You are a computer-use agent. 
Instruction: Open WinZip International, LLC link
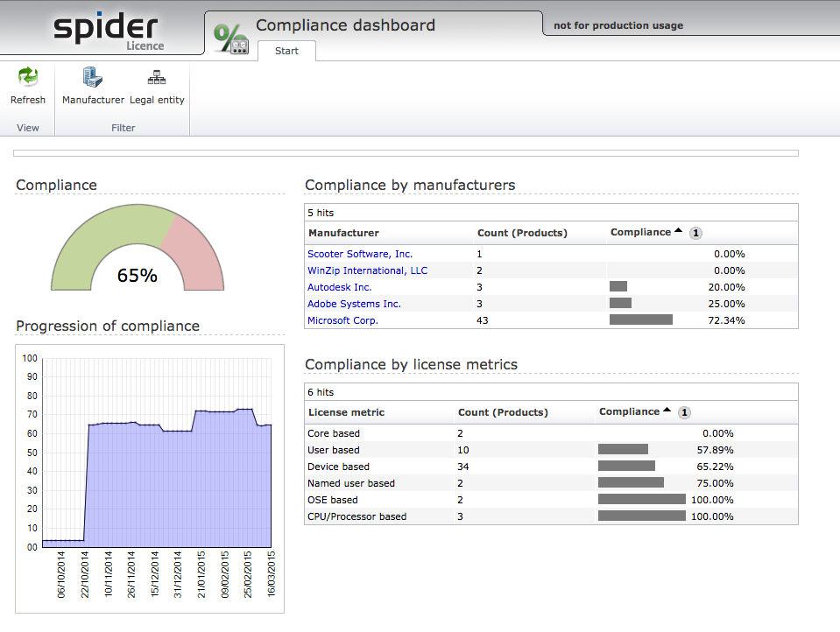pos(367,270)
